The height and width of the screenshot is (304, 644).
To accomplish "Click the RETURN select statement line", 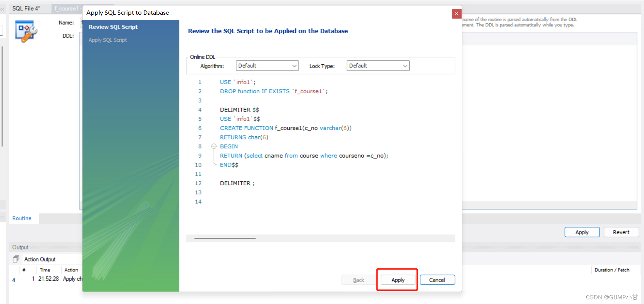I will coord(304,156).
